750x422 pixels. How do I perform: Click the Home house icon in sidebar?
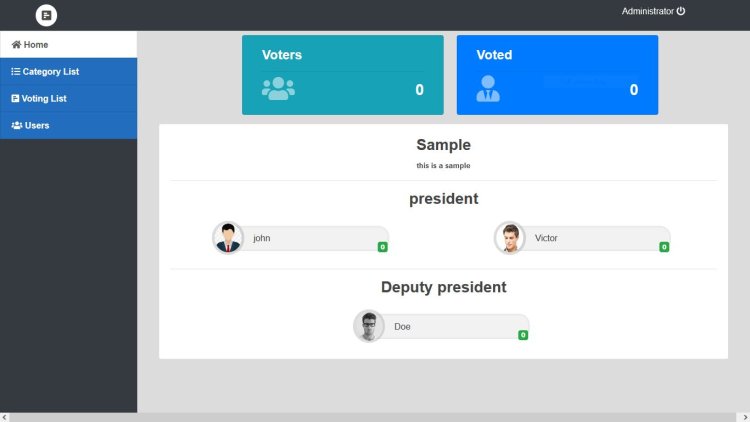16,45
